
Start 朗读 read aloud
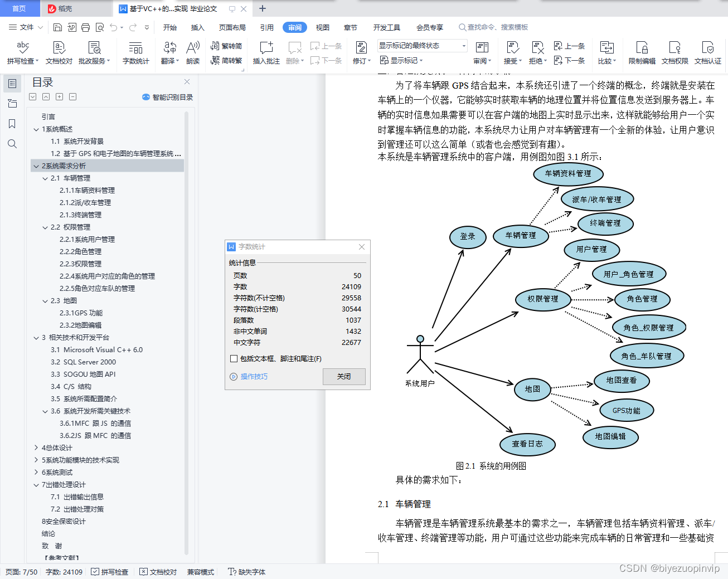(x=192, y=53)
